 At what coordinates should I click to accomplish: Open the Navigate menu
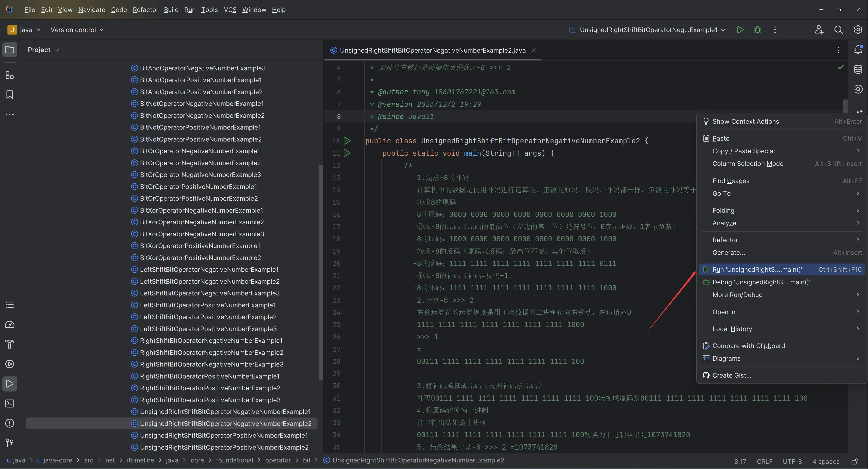coord(91,10)
